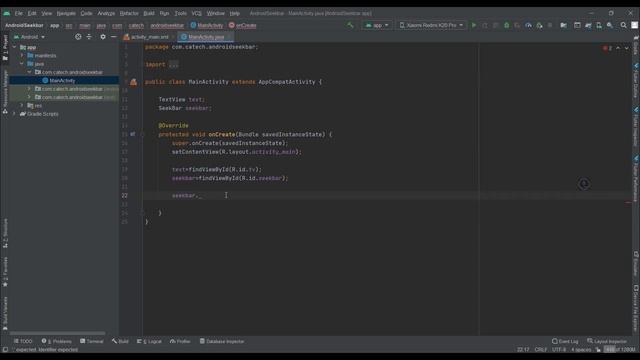Run the app with green play button
The image size is (640, 360).
[474, 25]
